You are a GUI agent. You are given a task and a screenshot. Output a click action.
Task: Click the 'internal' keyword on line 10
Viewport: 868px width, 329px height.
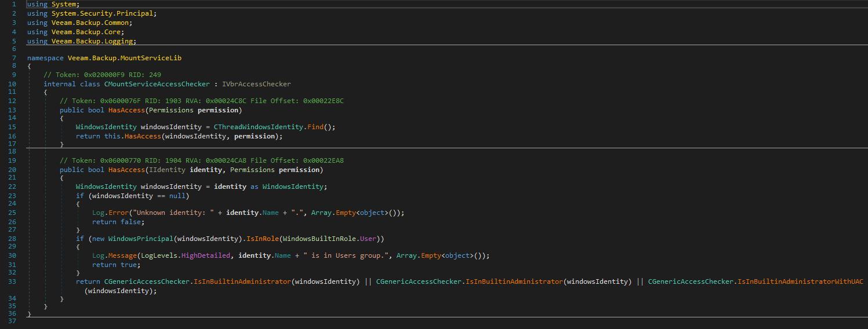60,84
